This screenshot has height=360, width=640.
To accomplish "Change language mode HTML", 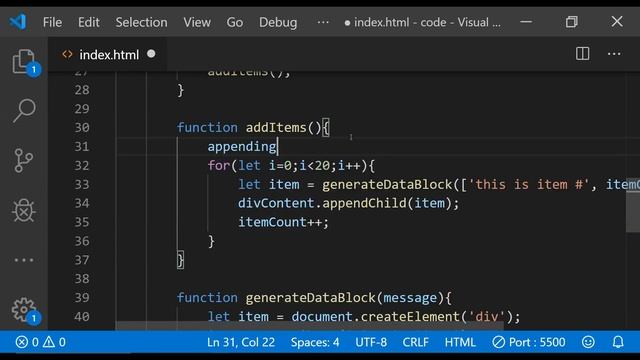I will [460, 342].
